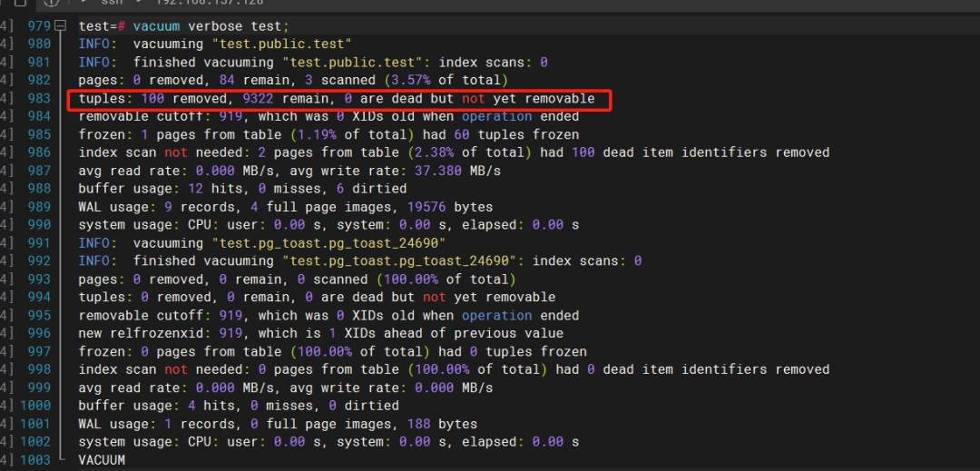Click 'vacuuming "test.pg_toast.pg_toast_24690"' on line 991

coord(289,243)
